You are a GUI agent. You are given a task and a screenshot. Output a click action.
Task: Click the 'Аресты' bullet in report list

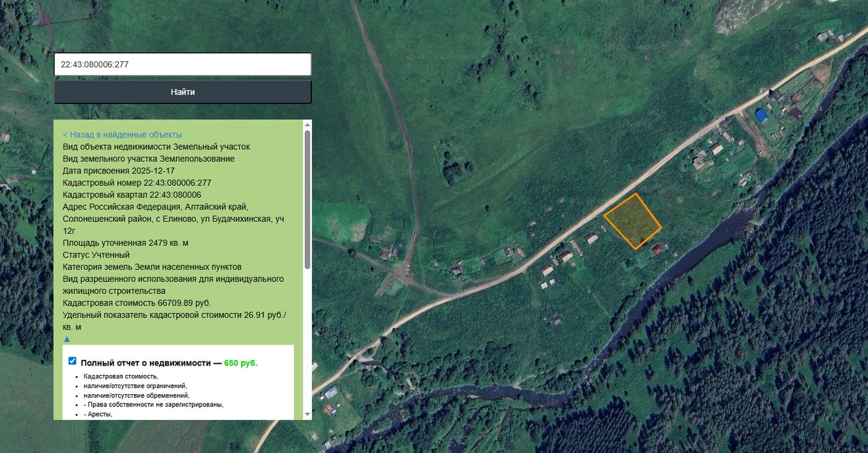tap(98, 414)
